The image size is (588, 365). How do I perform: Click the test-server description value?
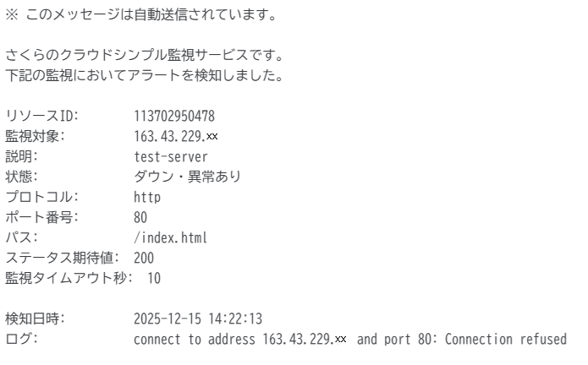click(171, 156)
